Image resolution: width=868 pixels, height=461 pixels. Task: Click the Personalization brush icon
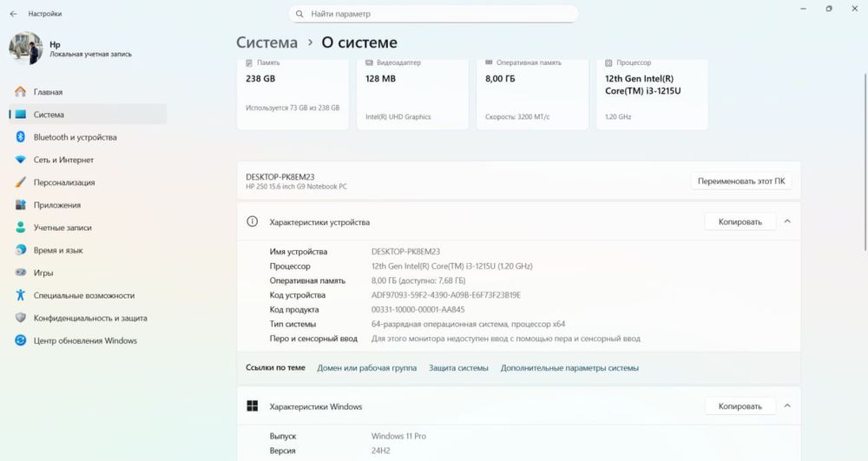20,182
